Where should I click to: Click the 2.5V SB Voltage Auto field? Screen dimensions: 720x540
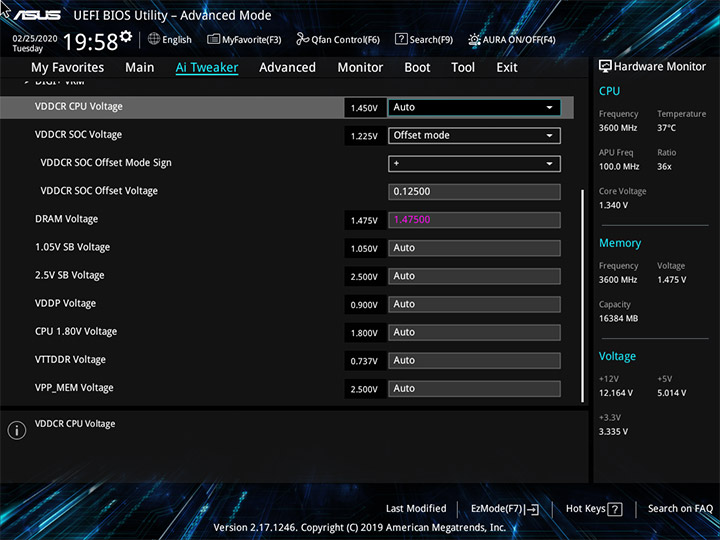[x=474, y=276]
